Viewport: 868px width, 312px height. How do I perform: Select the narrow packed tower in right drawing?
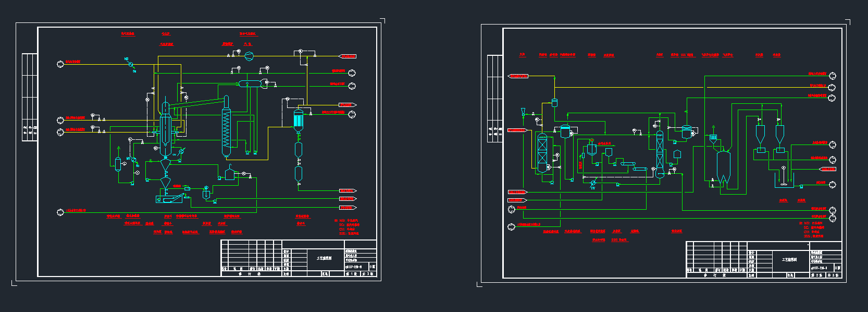660,154
